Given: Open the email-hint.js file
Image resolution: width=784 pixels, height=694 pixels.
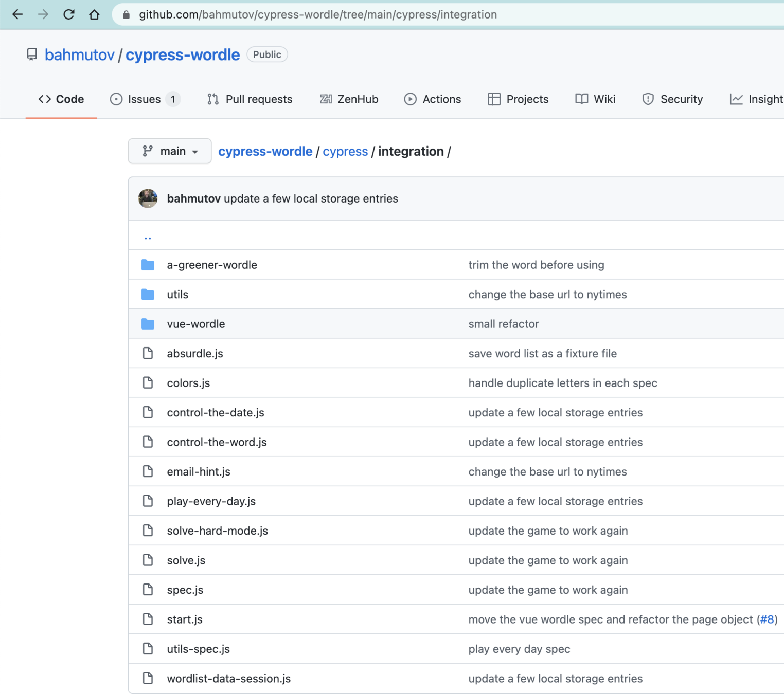Looking at the screenshot, I should tap(199, 471).
